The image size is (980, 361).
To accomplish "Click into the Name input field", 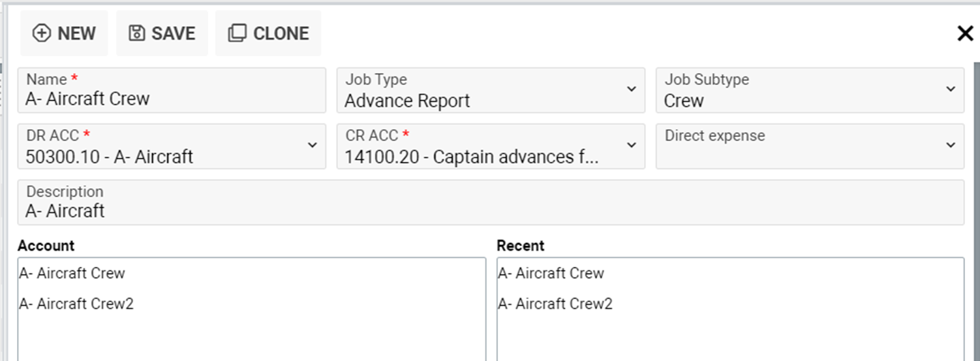I will point(171,99).
